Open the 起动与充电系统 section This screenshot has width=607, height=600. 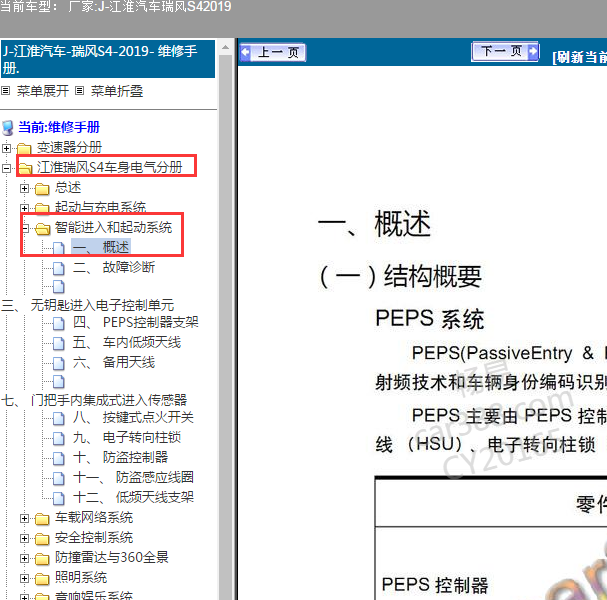click(x=100, y=207)
